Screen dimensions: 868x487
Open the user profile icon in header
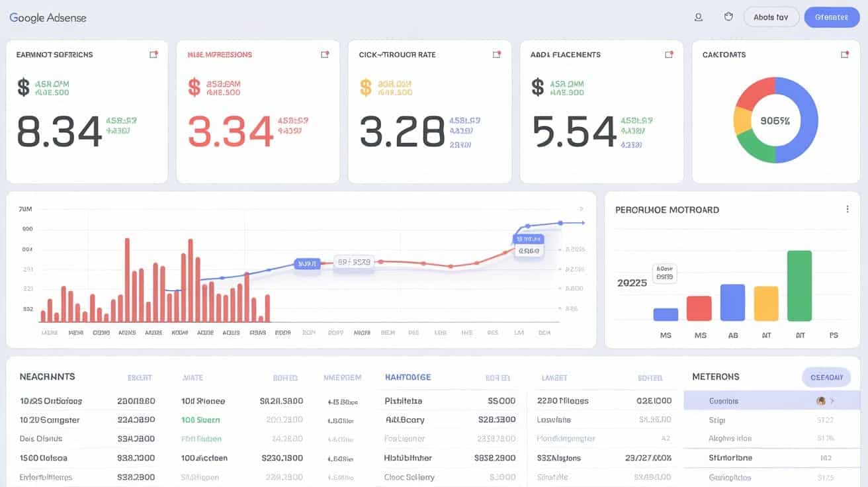pos(698,17)
